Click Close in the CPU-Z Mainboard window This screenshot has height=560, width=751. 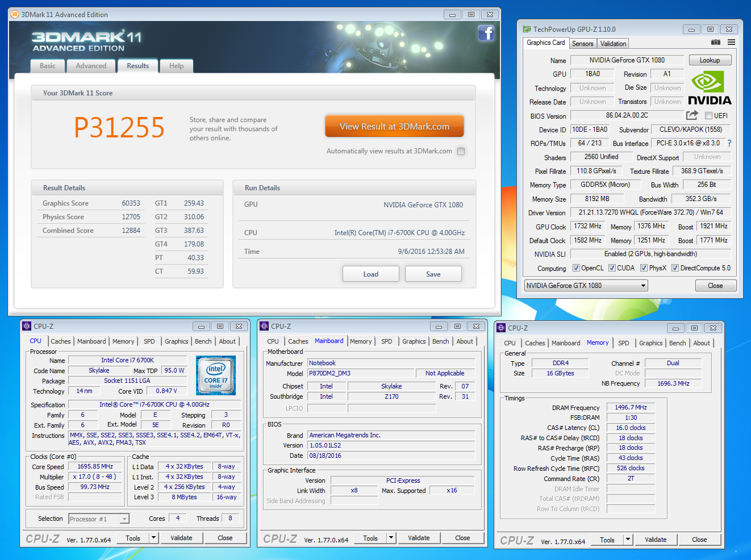pyautogui.click(x=463, y=538)
